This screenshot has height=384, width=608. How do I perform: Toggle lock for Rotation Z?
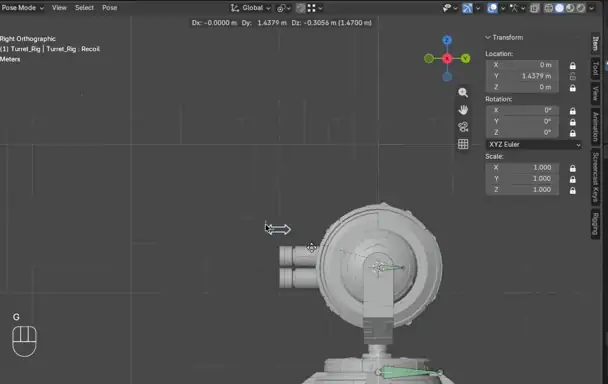coord(573,133)
